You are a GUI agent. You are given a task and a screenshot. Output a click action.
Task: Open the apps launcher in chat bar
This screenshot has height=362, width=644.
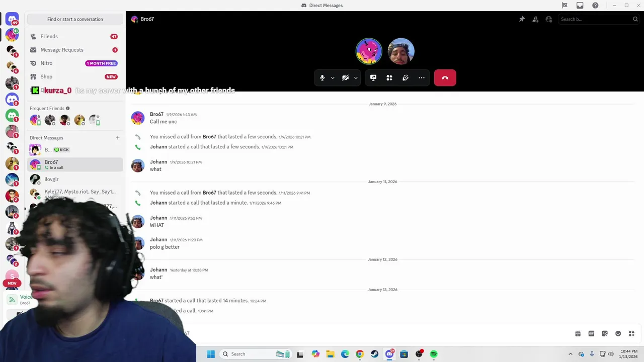(631, 333)
